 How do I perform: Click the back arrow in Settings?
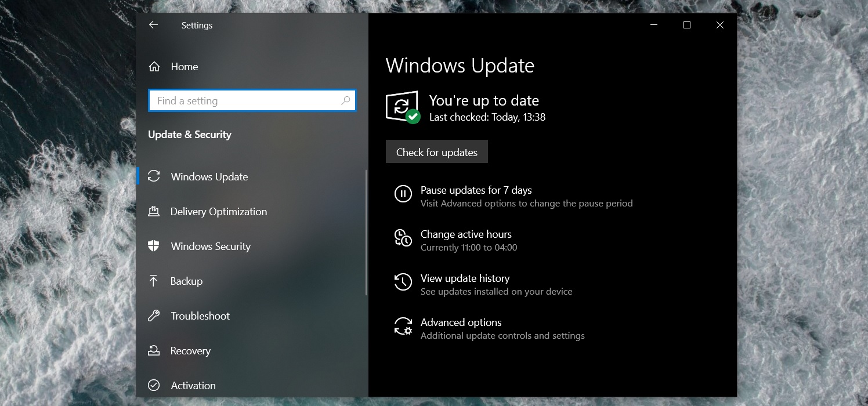153,25
